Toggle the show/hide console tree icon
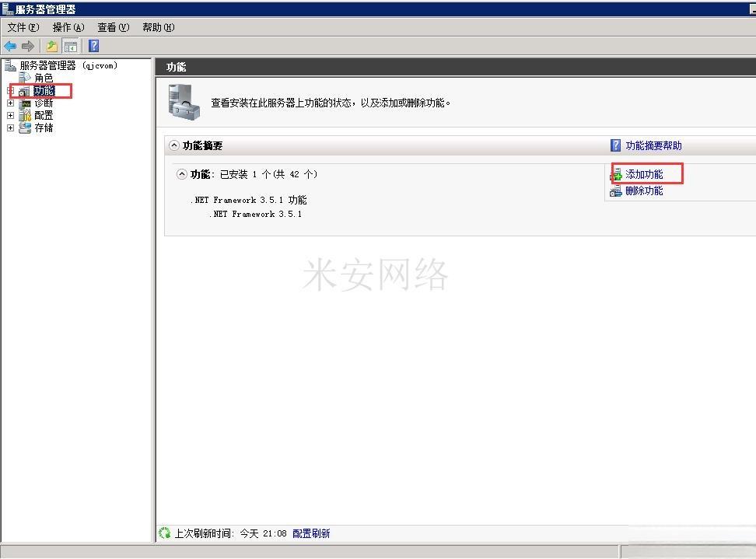 71,47
